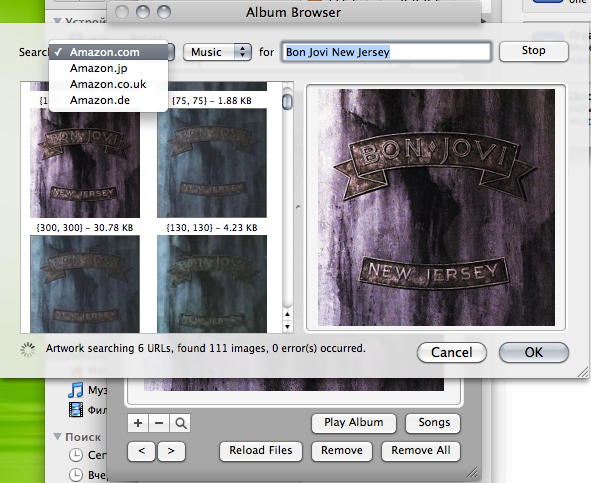Collapse the Поиск sidebar section
This screenshot has height=483, width=591.
57,437
